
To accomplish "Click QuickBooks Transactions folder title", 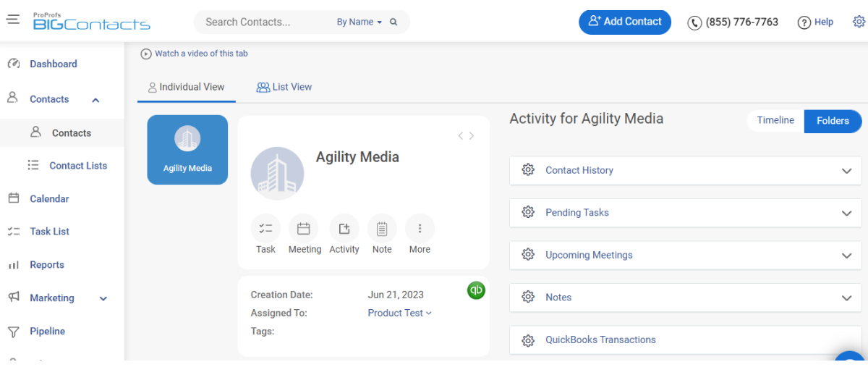I will pos(600,340).
